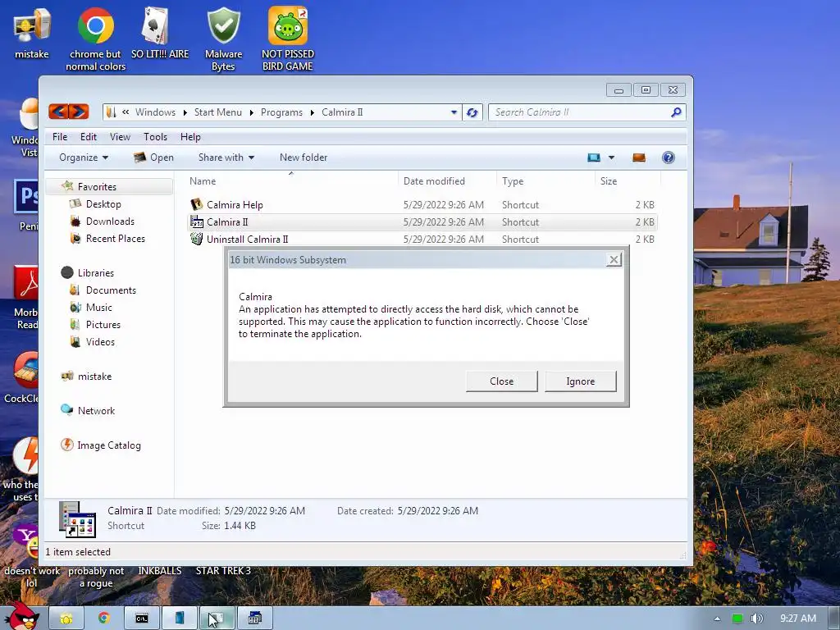840x630 pixels.
Task: Select Image Catalog in the navigation pane
Action: 109,445
